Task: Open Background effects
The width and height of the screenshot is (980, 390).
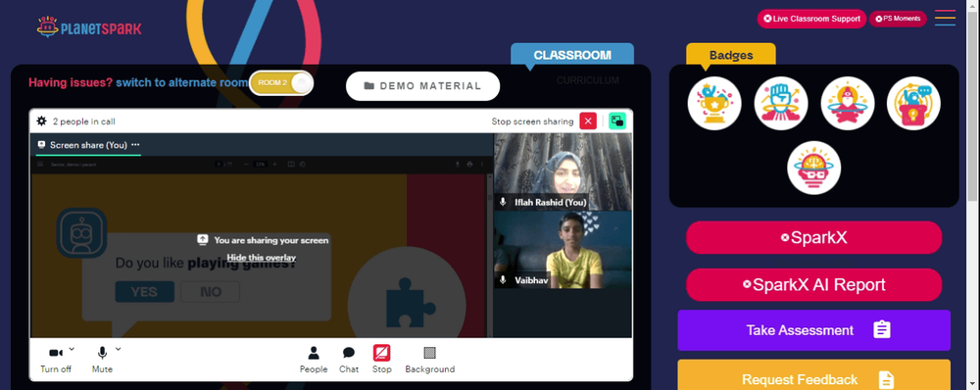Action: (x=430, y=361)
